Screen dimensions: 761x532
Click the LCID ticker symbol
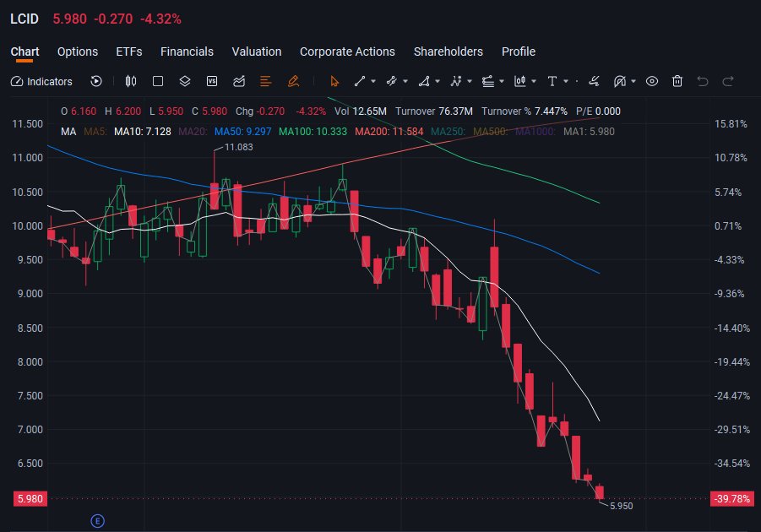pos(24,19)
